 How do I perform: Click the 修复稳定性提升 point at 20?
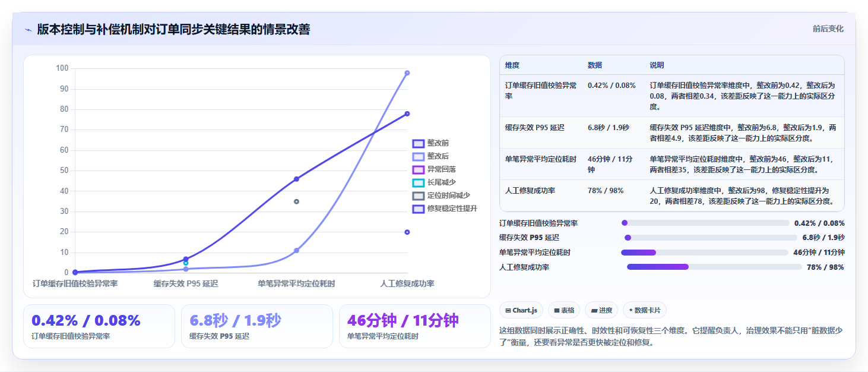point(407,232)
